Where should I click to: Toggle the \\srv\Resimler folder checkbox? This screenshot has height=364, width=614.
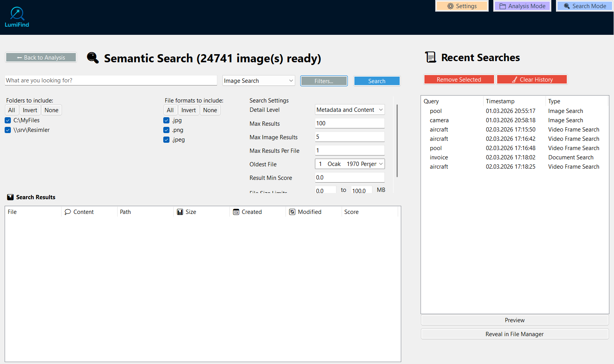[x=8, y=130]
